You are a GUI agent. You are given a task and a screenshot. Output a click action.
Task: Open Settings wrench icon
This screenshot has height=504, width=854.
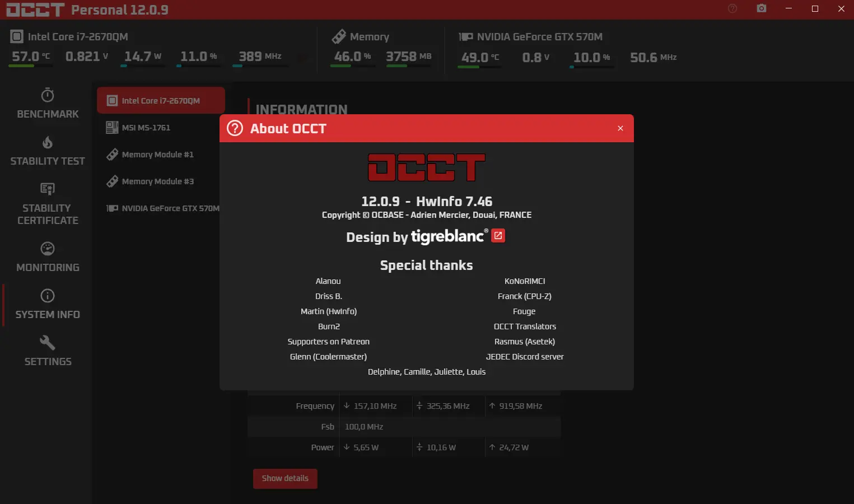pyautogui.click(x=48, y=342)
